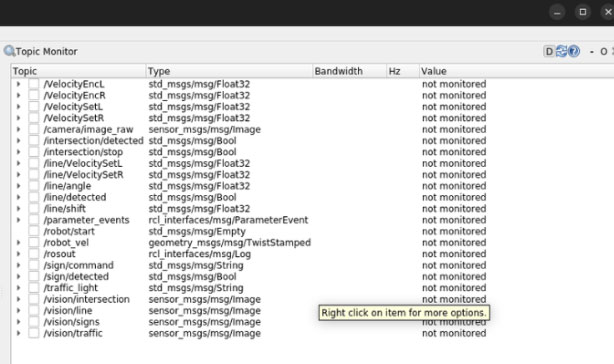Expand the /camera/image_raw arrow

click(18, 129)
